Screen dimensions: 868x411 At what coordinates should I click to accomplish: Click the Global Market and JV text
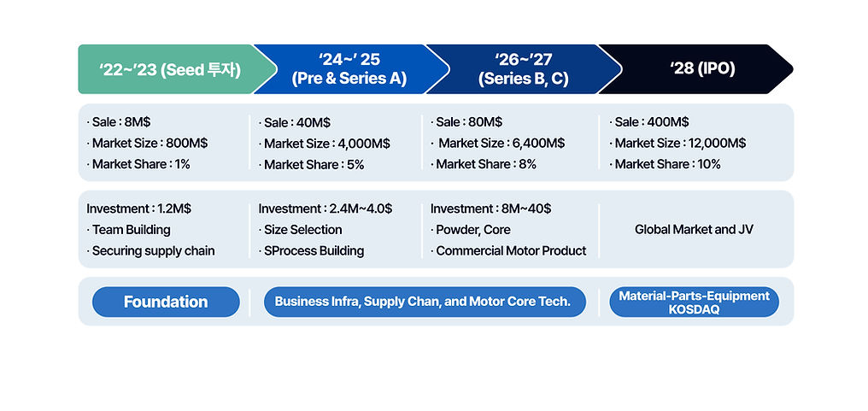click(694, 229)
